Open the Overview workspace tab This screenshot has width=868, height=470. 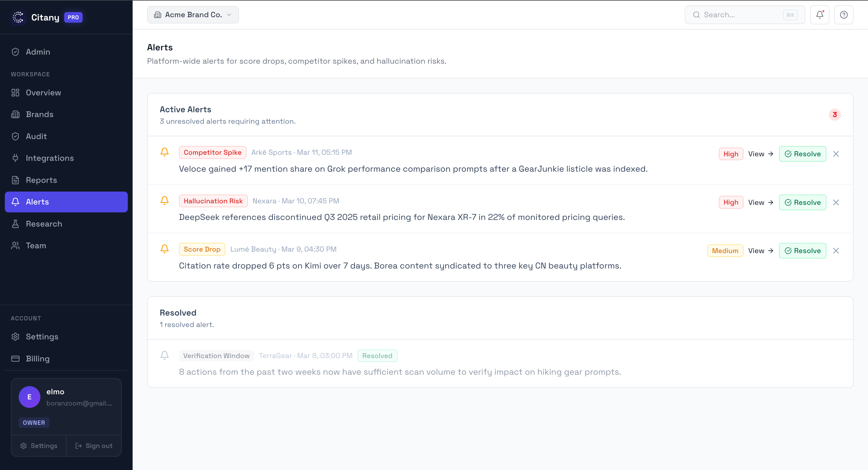coord(43,92)
